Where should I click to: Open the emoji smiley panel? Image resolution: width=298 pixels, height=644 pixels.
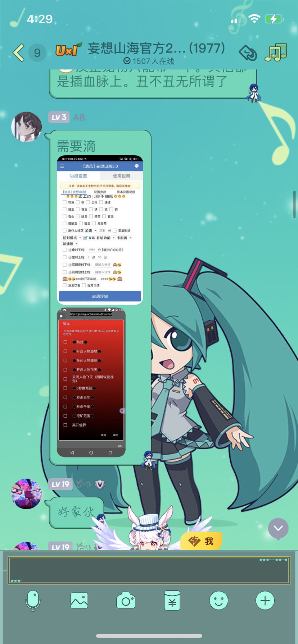point(219,600)
